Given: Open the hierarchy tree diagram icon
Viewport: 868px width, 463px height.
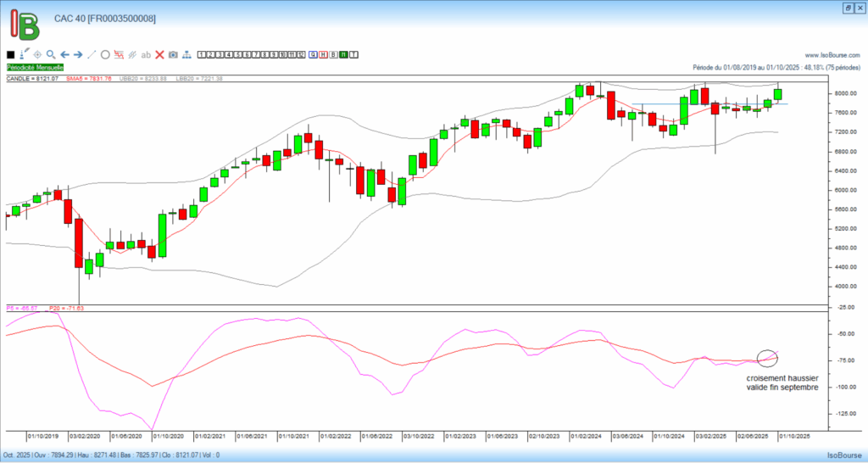Looking at the screenshot, I should pyautogui.click(x=186, y=55).
